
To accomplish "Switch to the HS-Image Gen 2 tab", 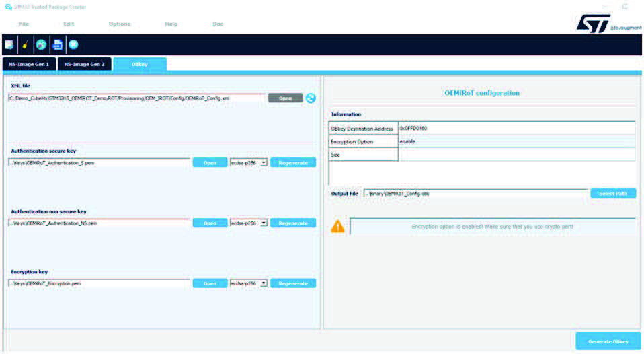I will 84,64.
